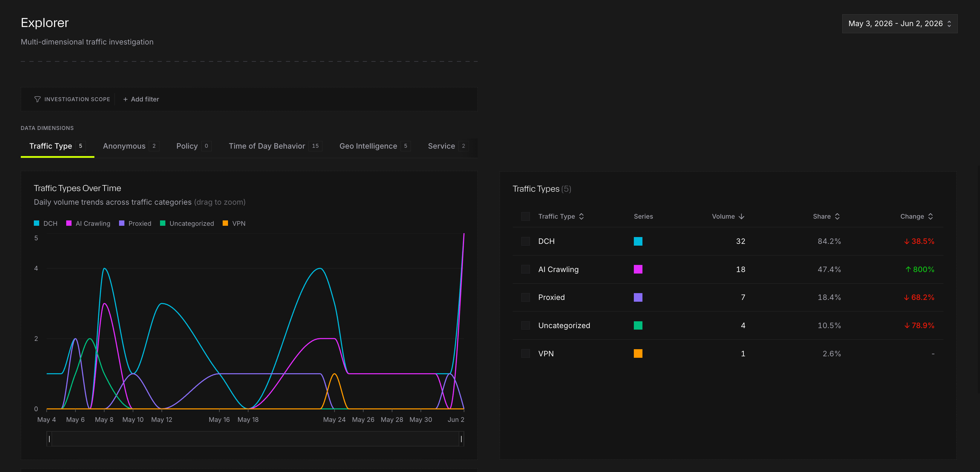Check the DCH row checkbox
The width and height of the screenshot is (980, 472).
(525, 241)
